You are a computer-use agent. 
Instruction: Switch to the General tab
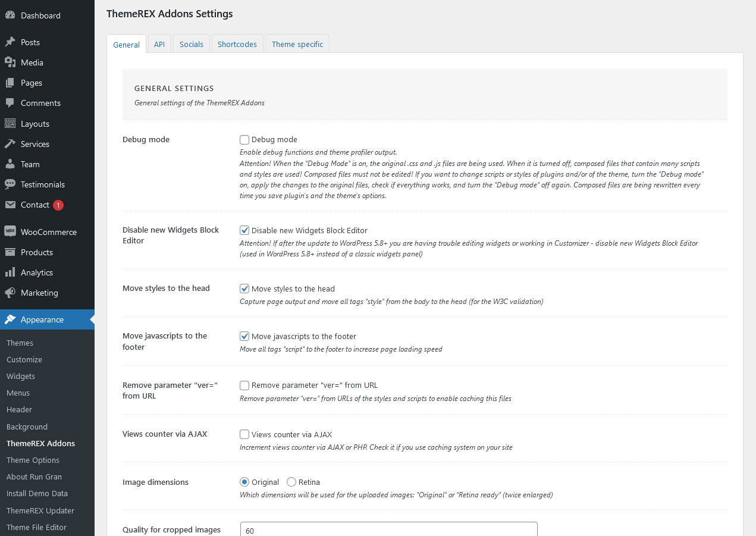click(x=126, y=44)
